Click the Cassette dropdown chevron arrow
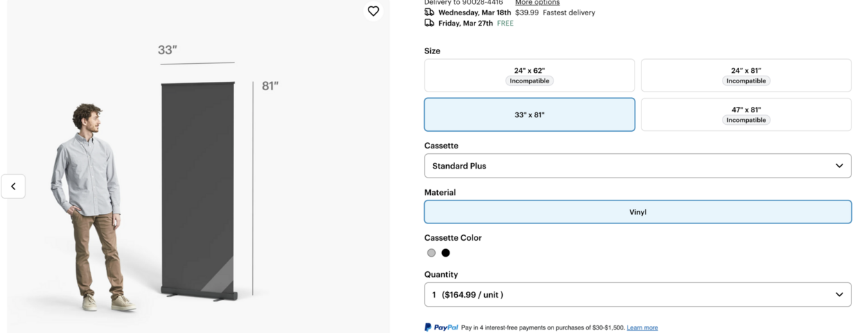Viewport: 868px width, 333px height. (839, 166)
